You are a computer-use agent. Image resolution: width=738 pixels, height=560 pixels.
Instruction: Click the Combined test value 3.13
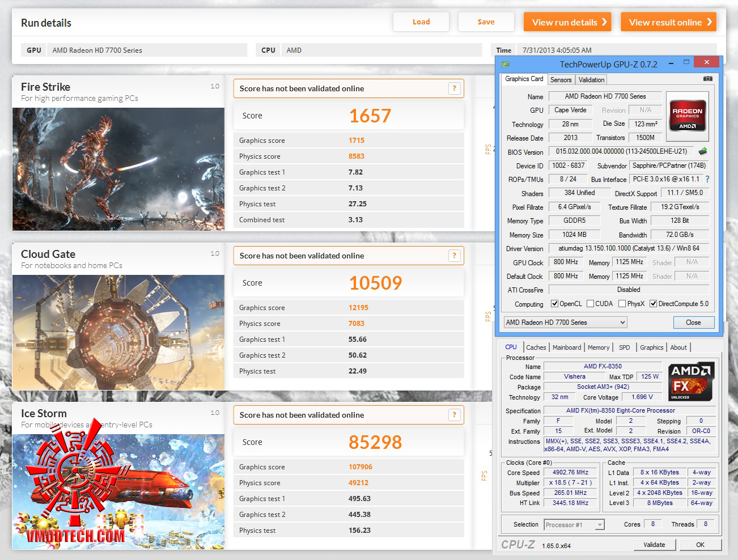(355, 220)
